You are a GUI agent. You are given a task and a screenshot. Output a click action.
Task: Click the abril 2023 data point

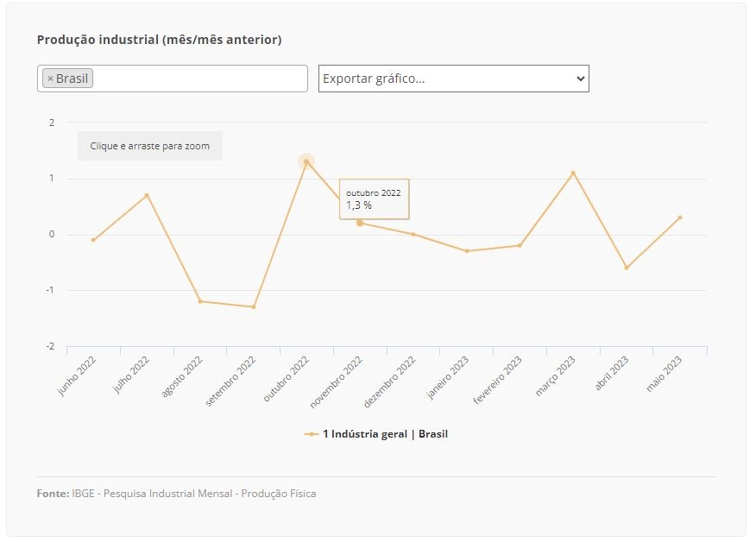pyautogui.click(x=627, y=268)
